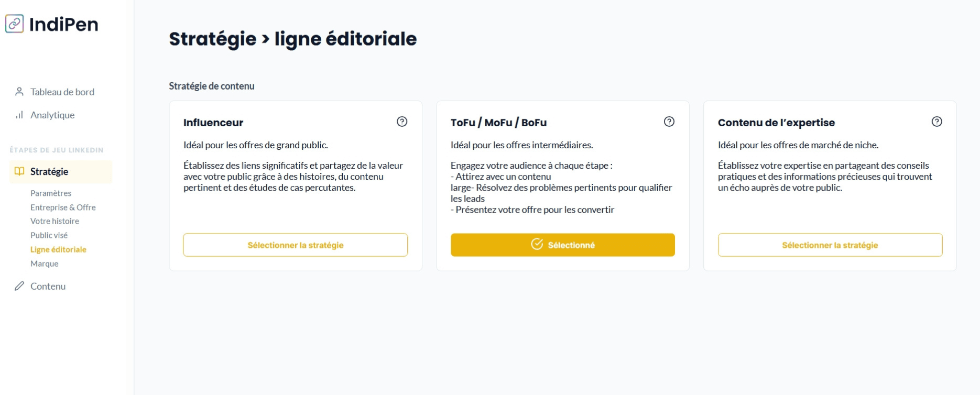The image size is (980, 395).
Task: Click the Analytique bar chart icon
Action: pyautogui.click(x=19, y=115)
